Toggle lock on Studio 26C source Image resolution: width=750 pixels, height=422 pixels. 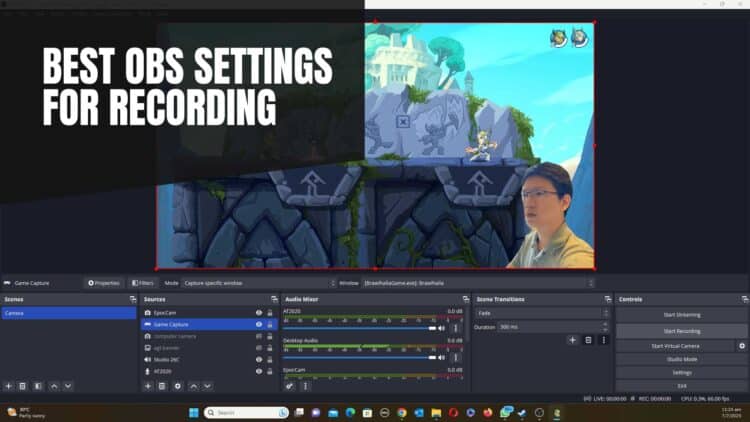(270, 360)
